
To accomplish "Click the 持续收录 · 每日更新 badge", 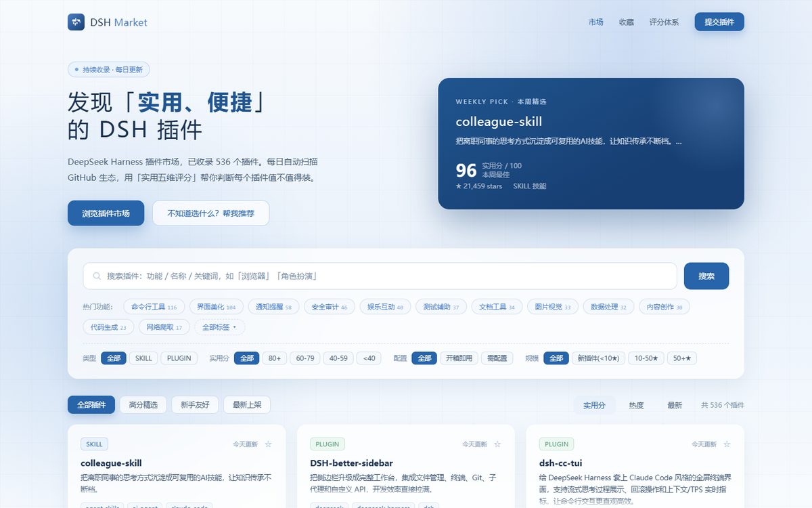I will tap(109, 70).
